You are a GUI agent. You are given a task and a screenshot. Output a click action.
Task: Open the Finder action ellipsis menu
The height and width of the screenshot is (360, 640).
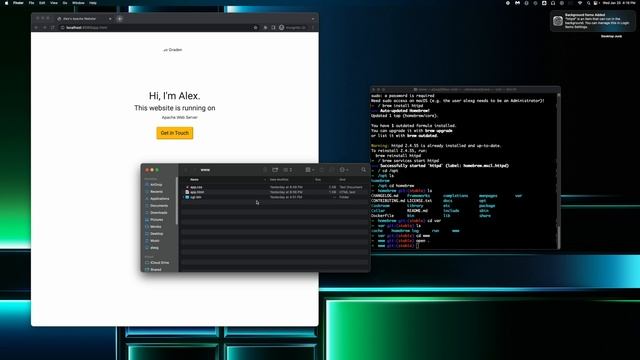coord(344,170)
